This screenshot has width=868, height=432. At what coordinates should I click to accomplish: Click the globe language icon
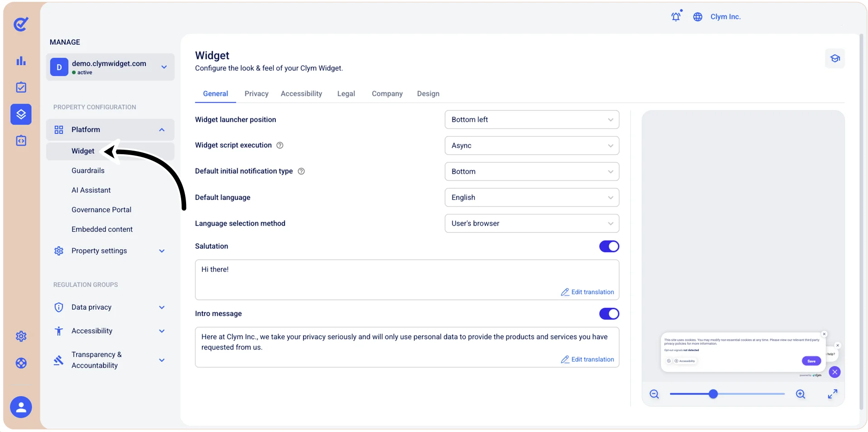[698, 17]
